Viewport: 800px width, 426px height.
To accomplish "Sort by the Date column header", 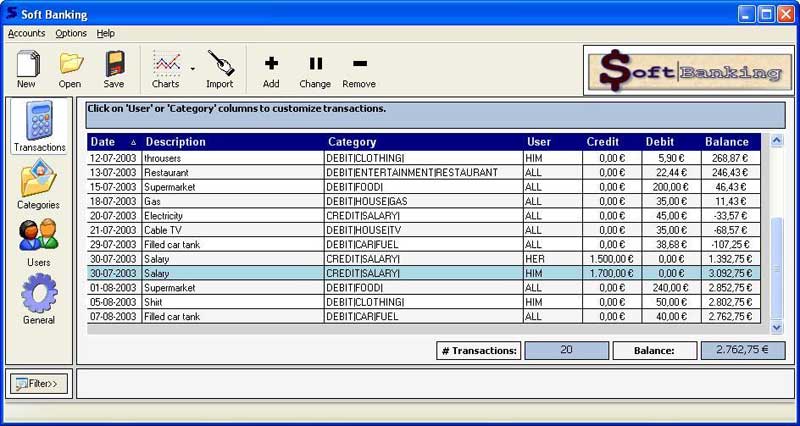I will [x=114, y=142].
